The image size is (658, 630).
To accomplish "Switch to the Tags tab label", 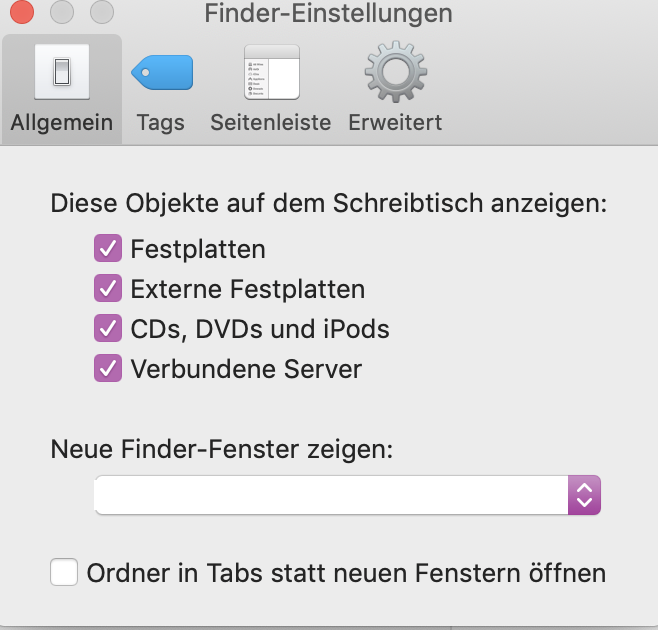I will [161, 124].
